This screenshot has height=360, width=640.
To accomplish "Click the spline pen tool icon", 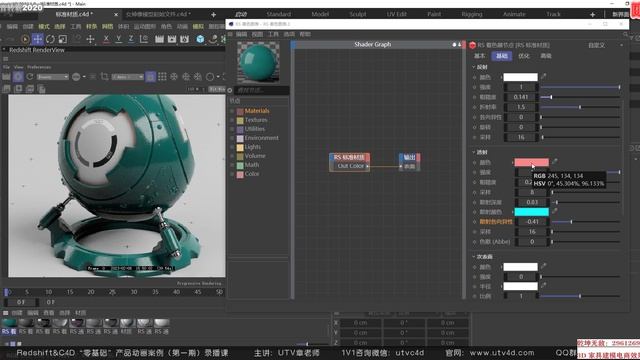I will pos(213,39).
